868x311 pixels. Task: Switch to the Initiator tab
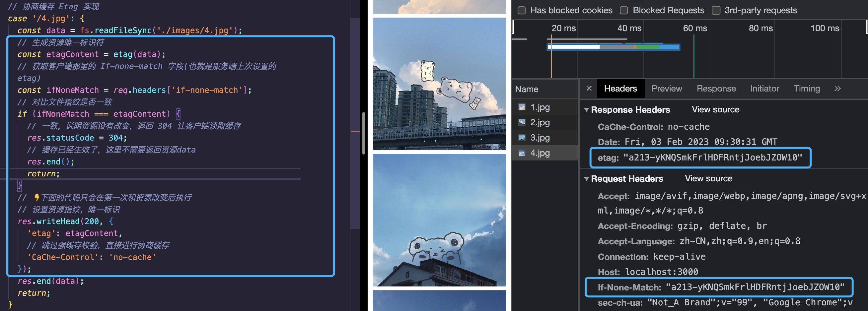(764, 89)
